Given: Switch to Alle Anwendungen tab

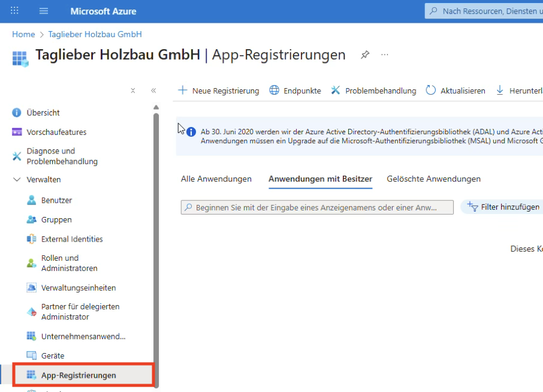Looking at the screenshot, I should coord(216,179).
